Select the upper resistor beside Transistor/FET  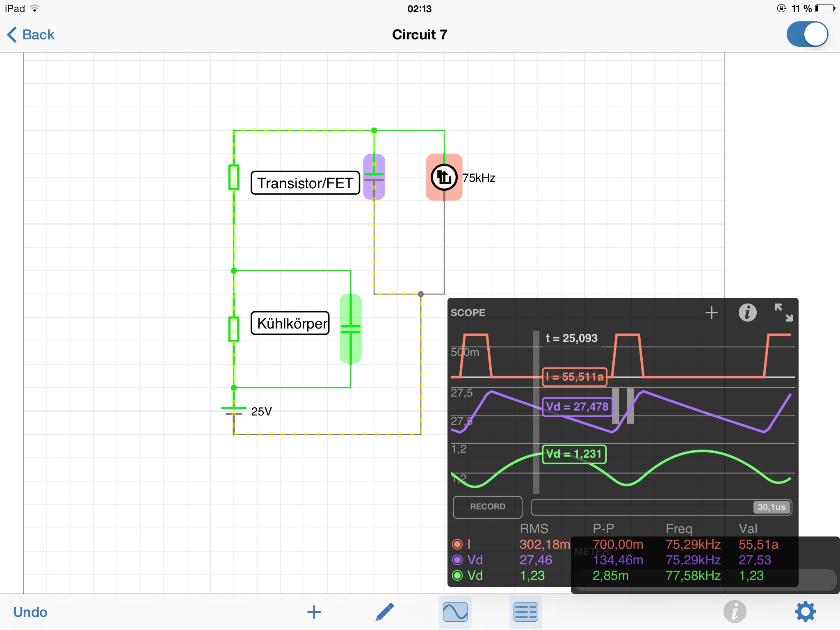[234, 177]
